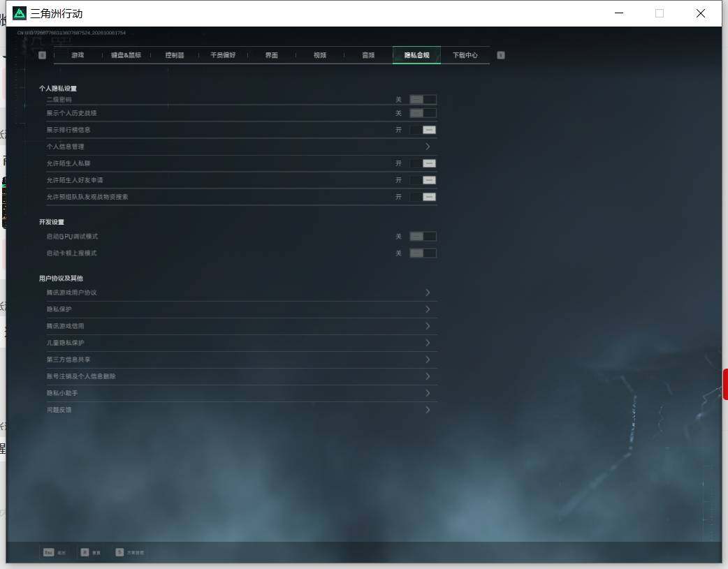Switch to the 视频 tab
728x569 pixels.
[320, 55]
